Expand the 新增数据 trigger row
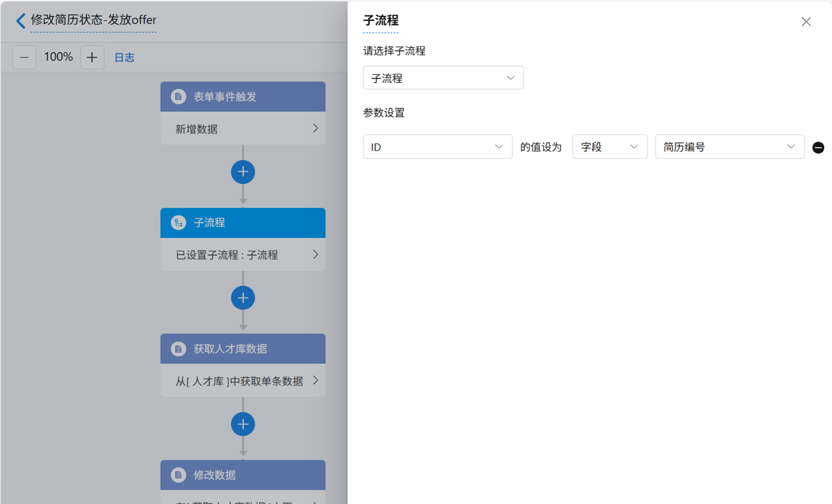This screenshot has height=504, width=832. click(243, 128)
